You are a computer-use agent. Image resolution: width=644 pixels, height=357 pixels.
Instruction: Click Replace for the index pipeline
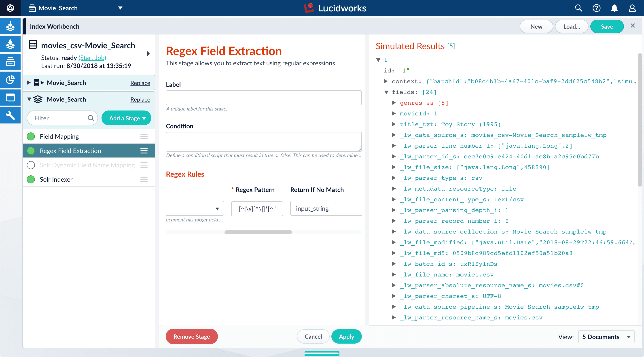point(140,100)
